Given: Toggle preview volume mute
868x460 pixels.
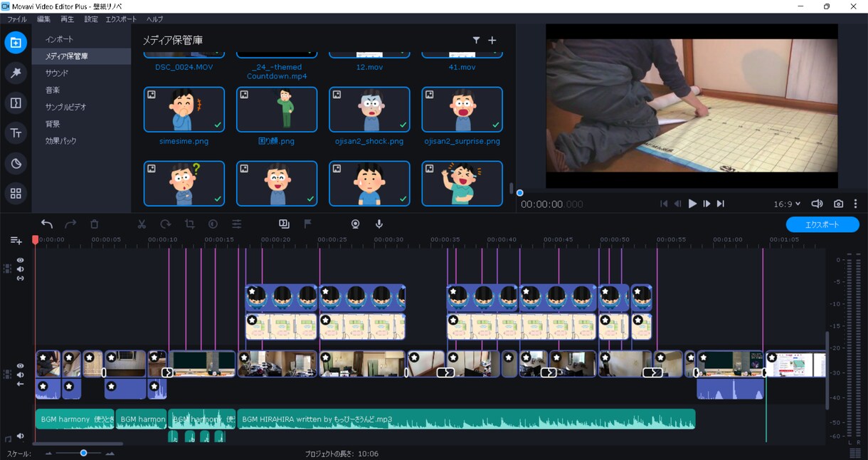Looking at the screenshot, I should (x=817, y=204).
